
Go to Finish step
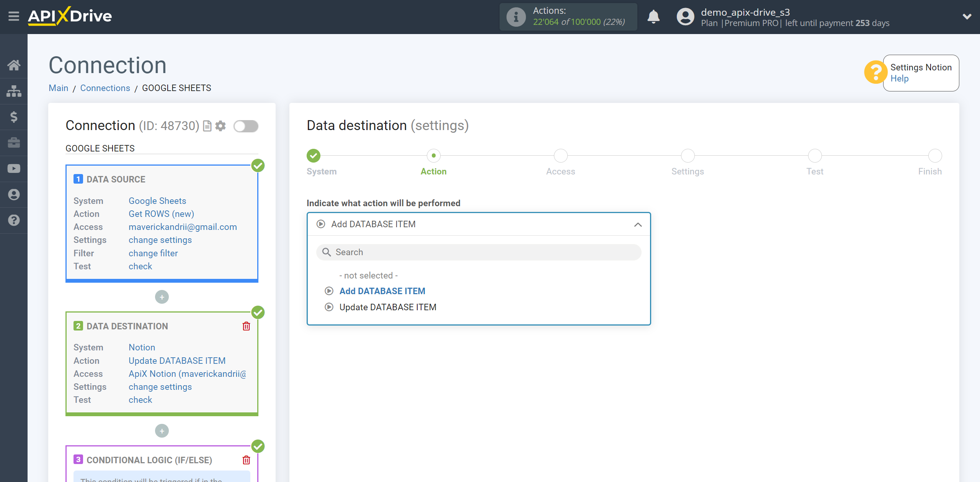(x=935, y=156)
